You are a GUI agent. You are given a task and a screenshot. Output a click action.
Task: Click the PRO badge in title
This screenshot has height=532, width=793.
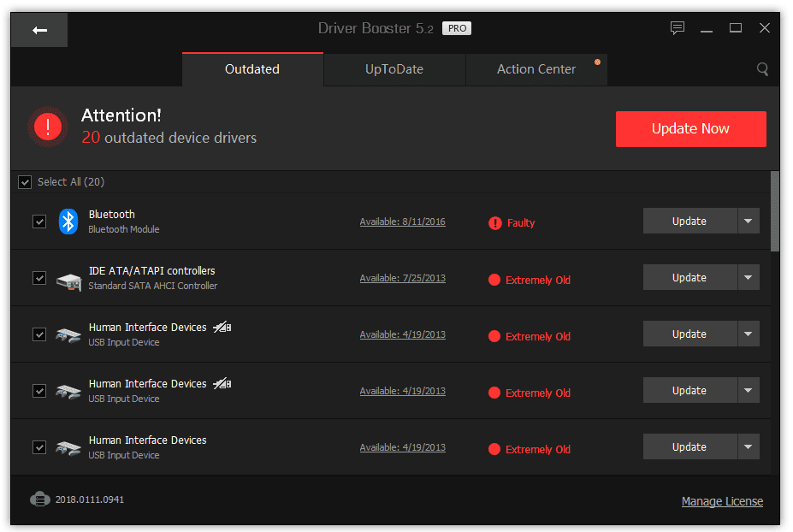pyautogui.click(x=457, y=28)
